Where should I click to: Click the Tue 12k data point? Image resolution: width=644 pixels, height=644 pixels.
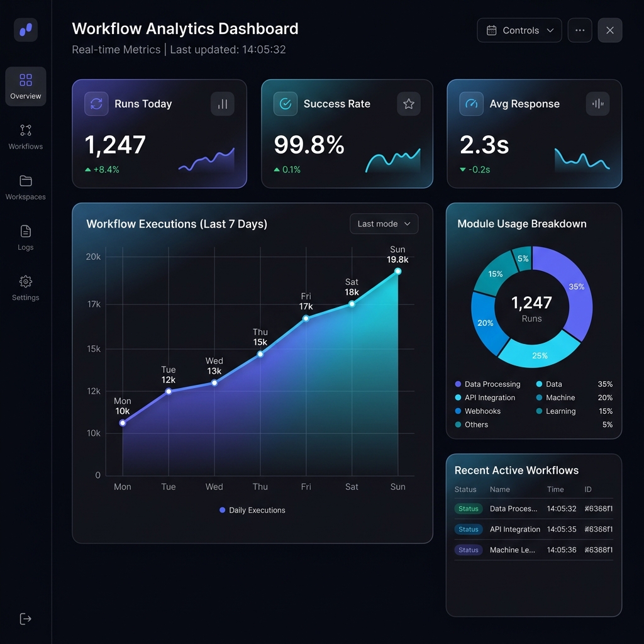point(169,391)
